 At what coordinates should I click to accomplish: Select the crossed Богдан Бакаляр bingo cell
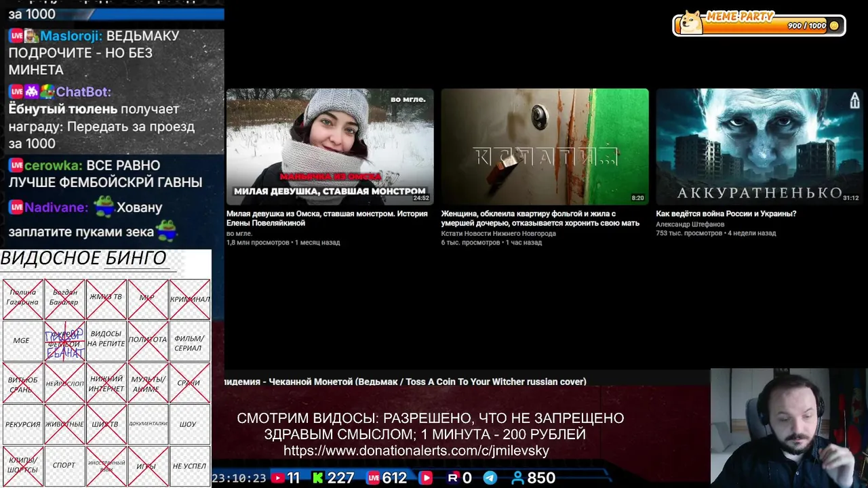coord(64,299)
